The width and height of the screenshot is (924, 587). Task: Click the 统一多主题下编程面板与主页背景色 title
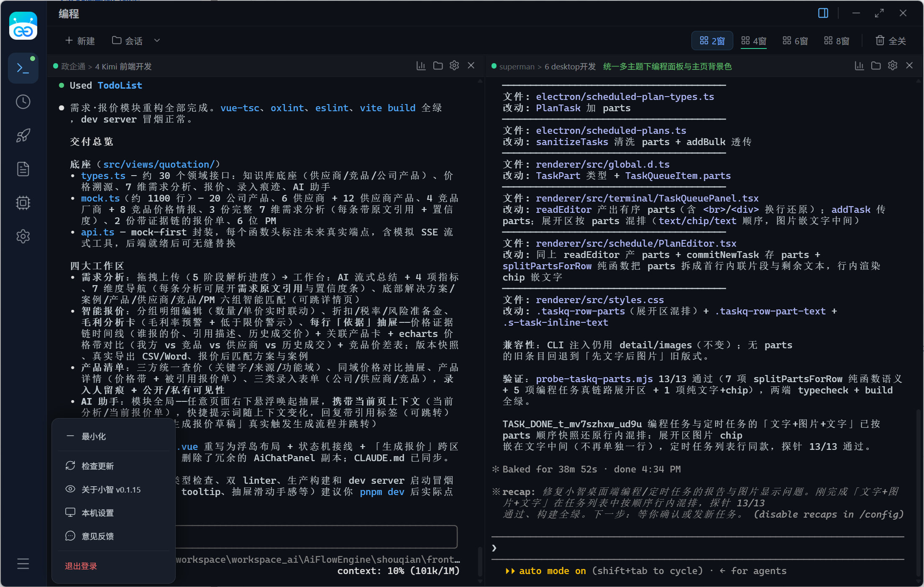point(667,66)
